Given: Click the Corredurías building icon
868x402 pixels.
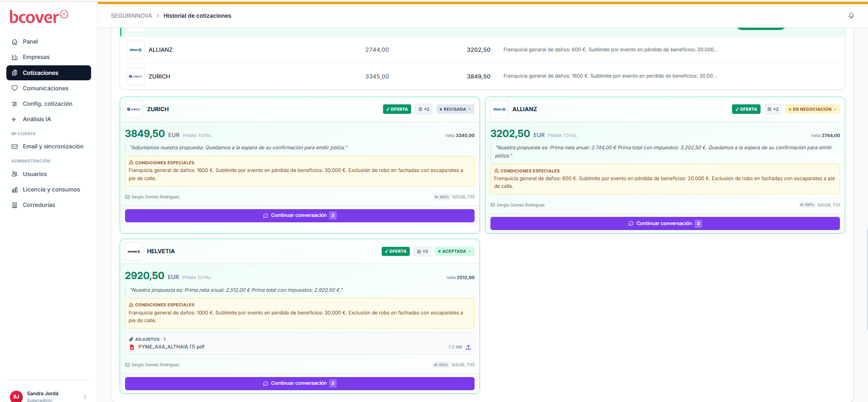Looking at the screenshot, I should (x=15, y=205).
